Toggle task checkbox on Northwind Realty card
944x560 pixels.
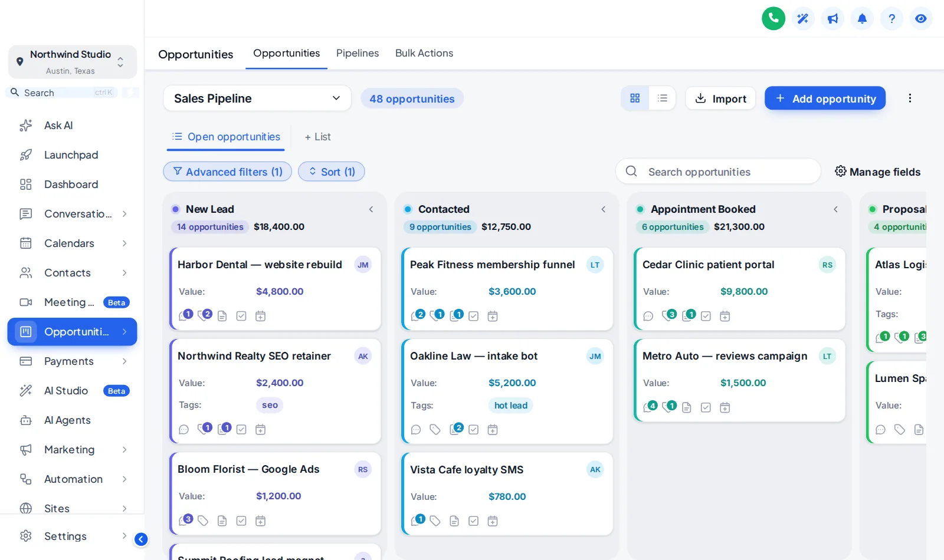click(241, 430)
